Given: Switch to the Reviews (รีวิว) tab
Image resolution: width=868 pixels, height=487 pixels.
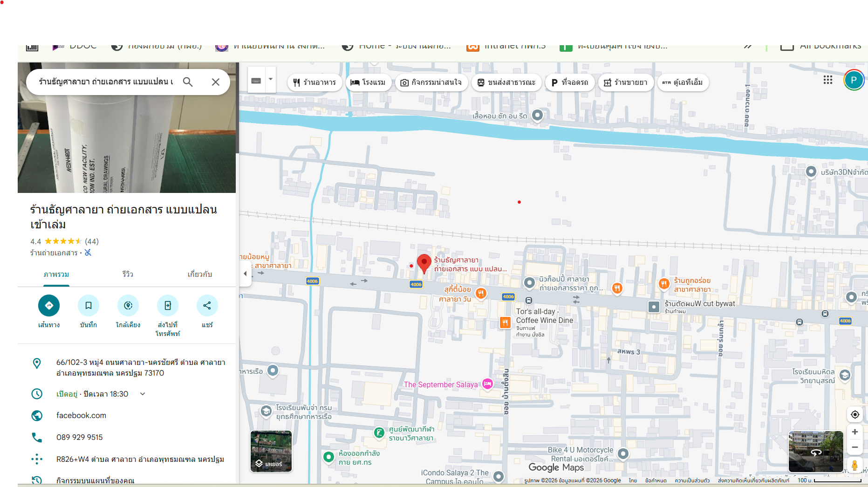Looking at the screenshot, I should (128, 274).
